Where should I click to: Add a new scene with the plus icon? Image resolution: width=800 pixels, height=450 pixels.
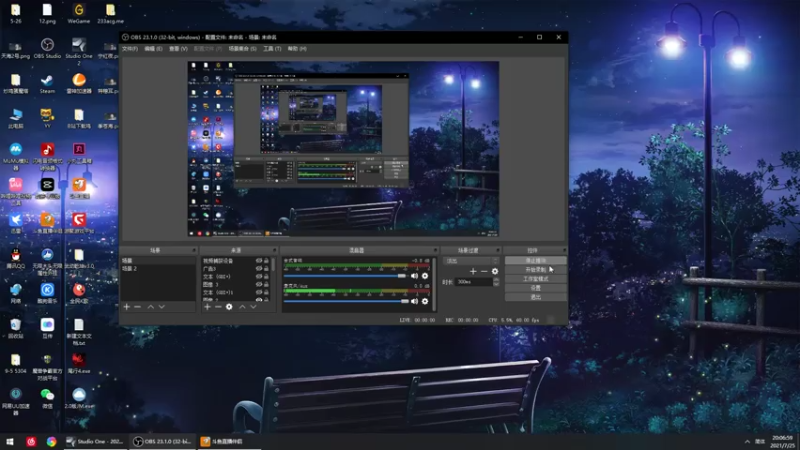coord(127,307)
